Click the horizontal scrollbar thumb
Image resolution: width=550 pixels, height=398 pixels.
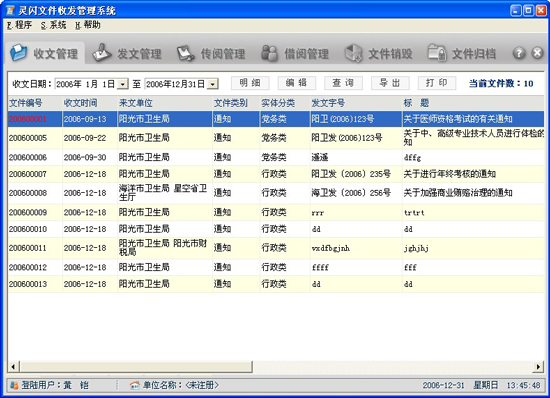coord(136,367)
